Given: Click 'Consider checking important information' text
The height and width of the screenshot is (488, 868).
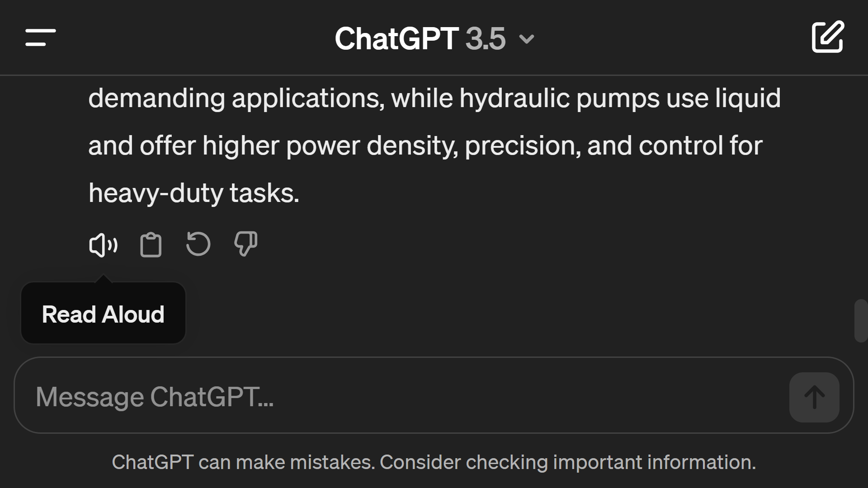Looking at the screenshot, I should tap(568, 462).
